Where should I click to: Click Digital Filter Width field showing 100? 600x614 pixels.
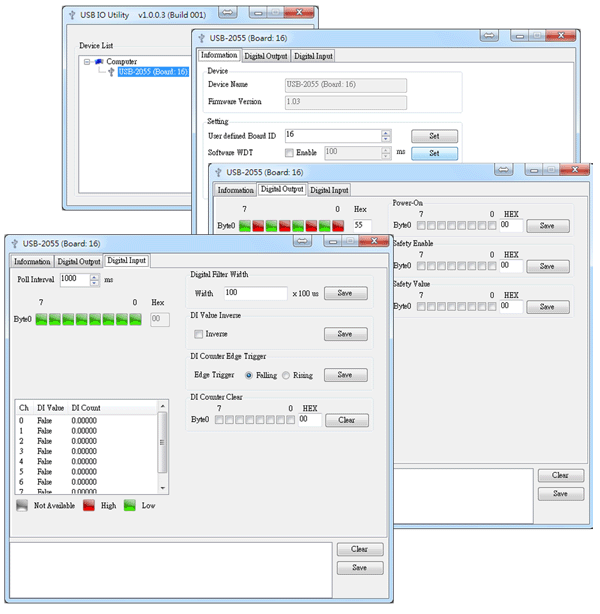tap(256, 293)
